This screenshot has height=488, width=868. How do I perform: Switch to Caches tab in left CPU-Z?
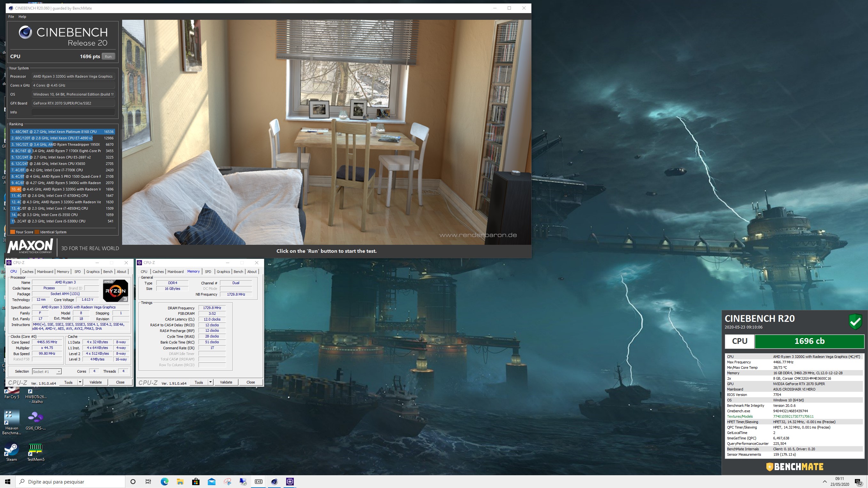pos(27,271)
